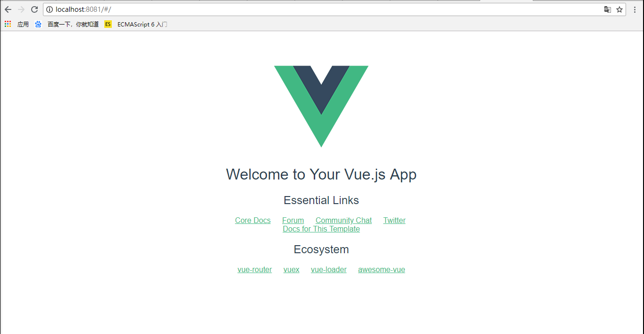Open the vuex link
The height and width of the screenshot is (334, 644).
pyautogui.click(x=292, y=269)
